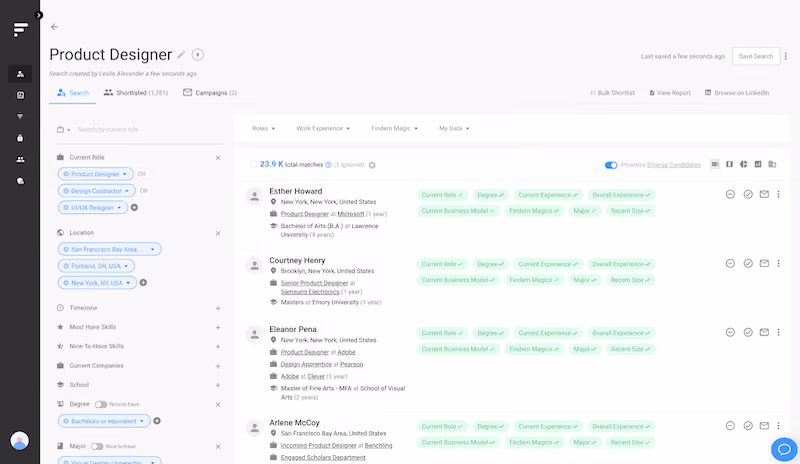This screenshot has height=464, width=800.
Task: Switch to the Campaigns tab
Action: 210,93
